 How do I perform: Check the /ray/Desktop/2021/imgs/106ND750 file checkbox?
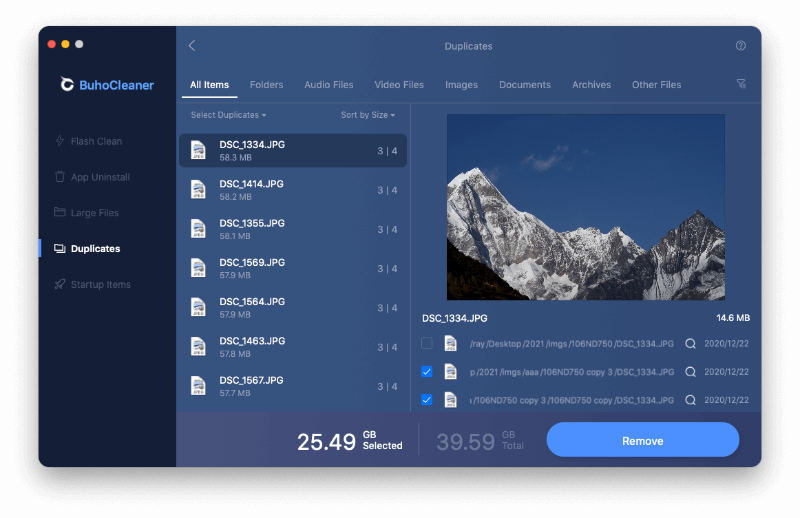[427, 343]
